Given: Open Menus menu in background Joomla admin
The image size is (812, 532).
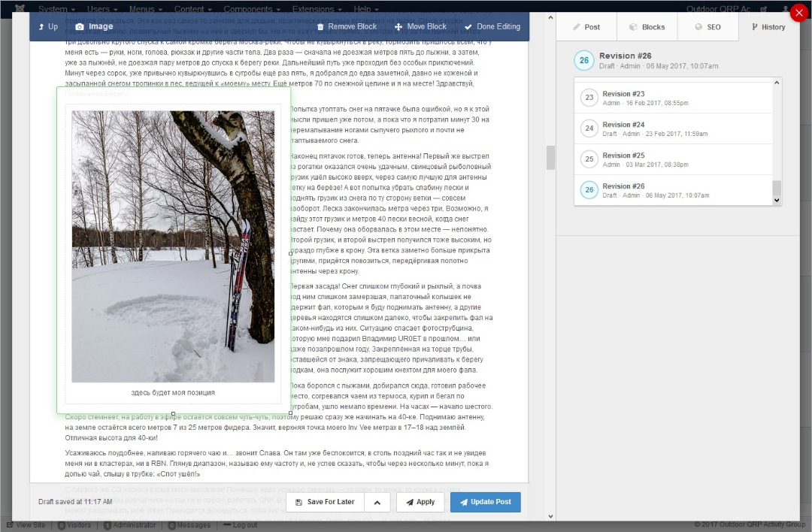Looking at the screenshot, I should click(146, 9).
